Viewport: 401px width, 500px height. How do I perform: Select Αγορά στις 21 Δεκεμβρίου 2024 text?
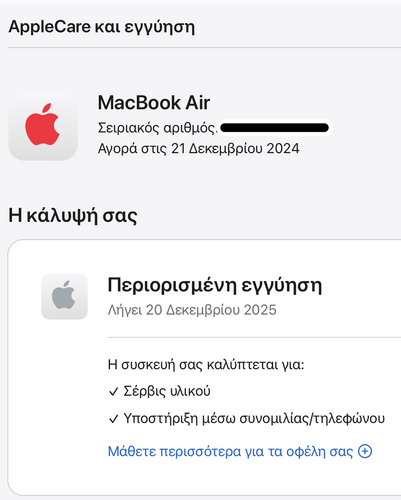(198, 148)
